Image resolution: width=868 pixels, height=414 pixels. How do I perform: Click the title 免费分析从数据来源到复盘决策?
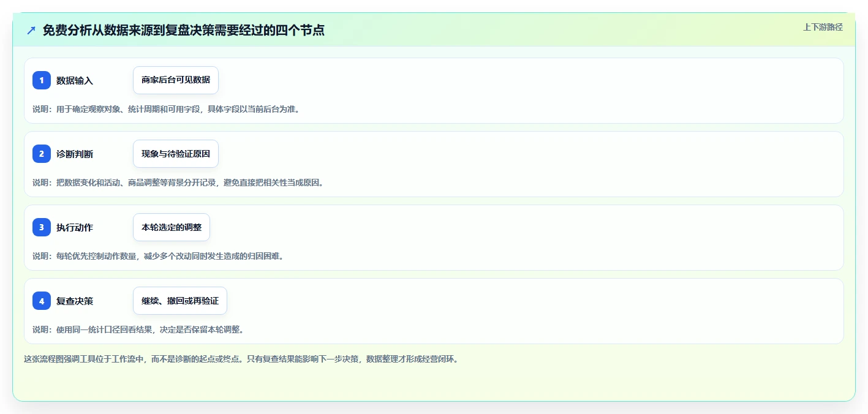tap(184, 30)
